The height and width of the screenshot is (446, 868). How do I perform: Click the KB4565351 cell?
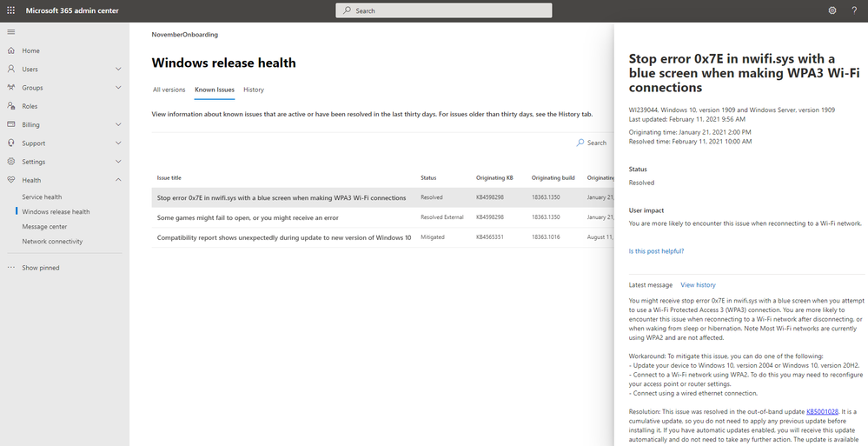click(x=490, y=237)
